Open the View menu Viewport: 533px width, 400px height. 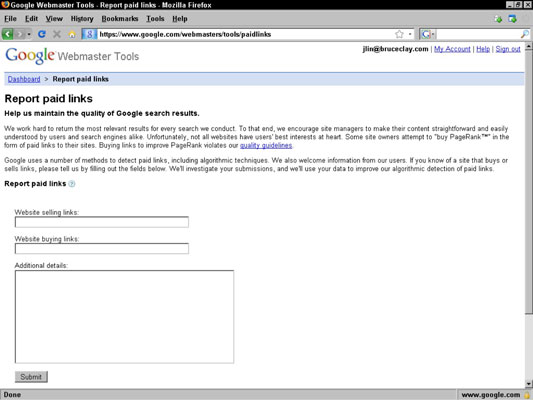point(54,19)
